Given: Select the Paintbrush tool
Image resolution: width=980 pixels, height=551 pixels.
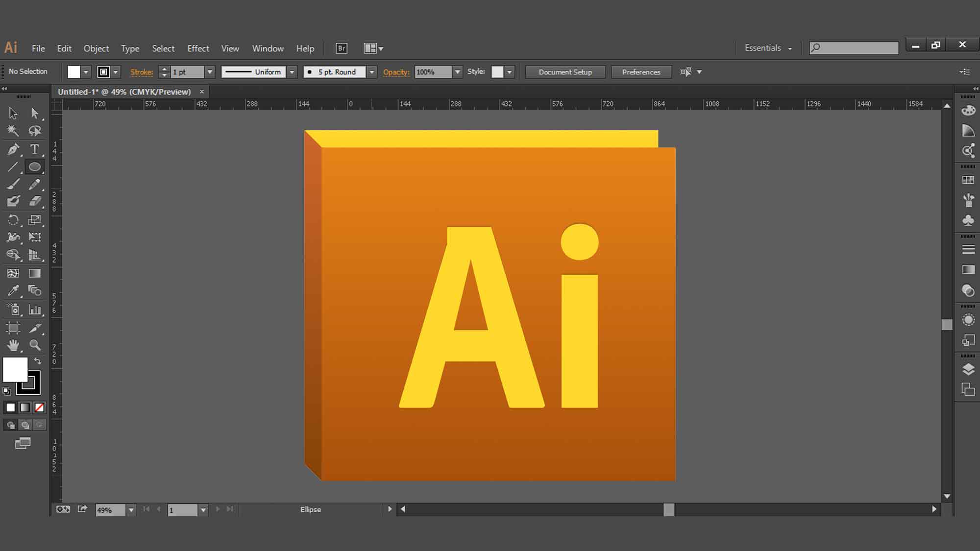Looking at the screenshot, I should coord(13,184).
